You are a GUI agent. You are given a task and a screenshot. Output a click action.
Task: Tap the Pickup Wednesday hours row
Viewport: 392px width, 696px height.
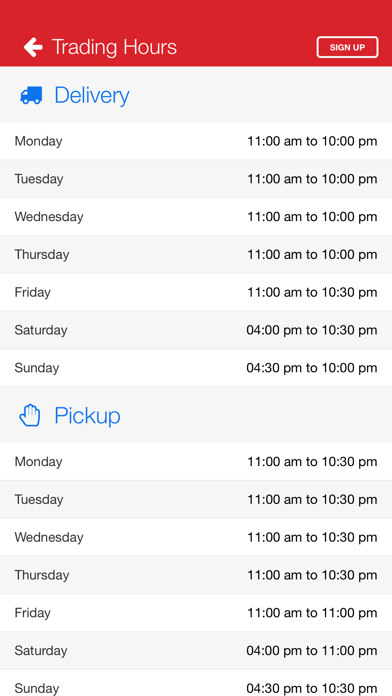pos(196,537)
